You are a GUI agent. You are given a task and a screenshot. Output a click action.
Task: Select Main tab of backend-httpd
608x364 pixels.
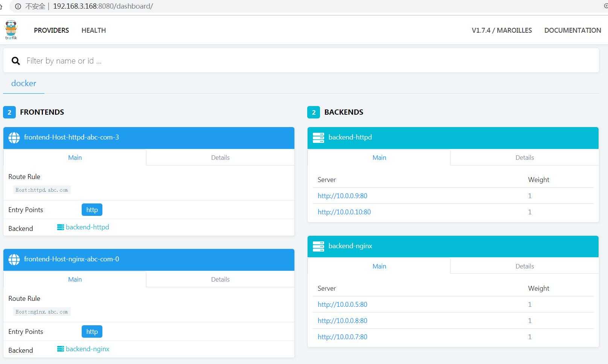coord(379,158)
